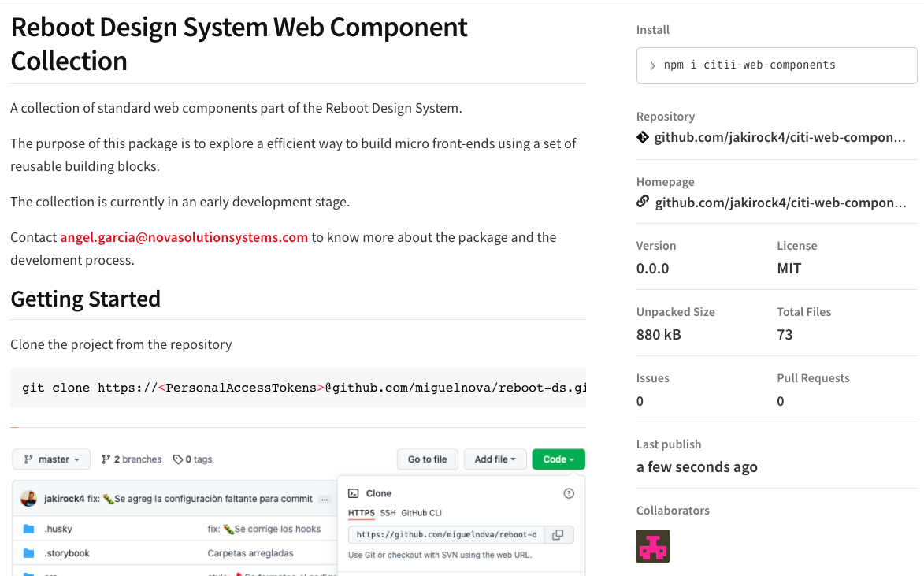
Task: Click the homepage chain-link icon
Action: tap(642, 202)
